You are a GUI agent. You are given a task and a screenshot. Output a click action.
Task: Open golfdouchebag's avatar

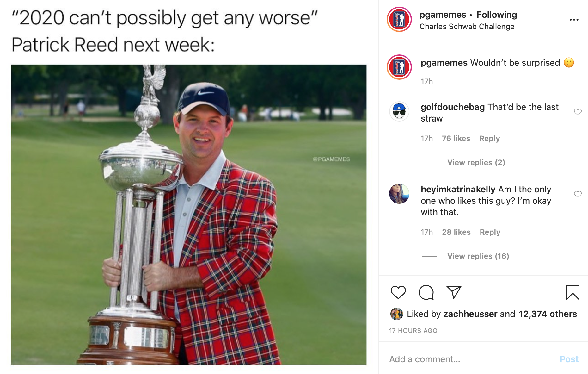pos(399,111)
